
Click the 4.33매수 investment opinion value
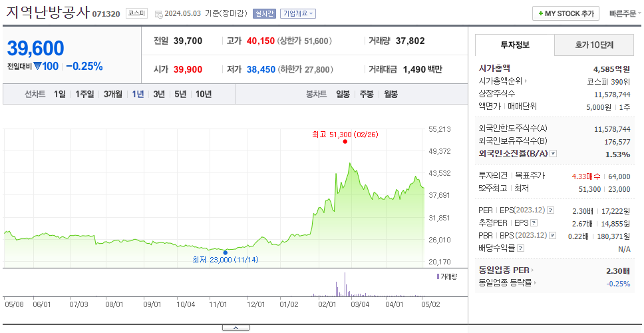point(586,176)
